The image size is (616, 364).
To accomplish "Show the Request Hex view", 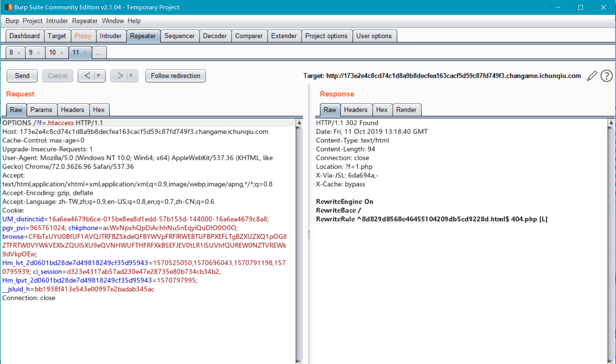I will tap(99, 110).
